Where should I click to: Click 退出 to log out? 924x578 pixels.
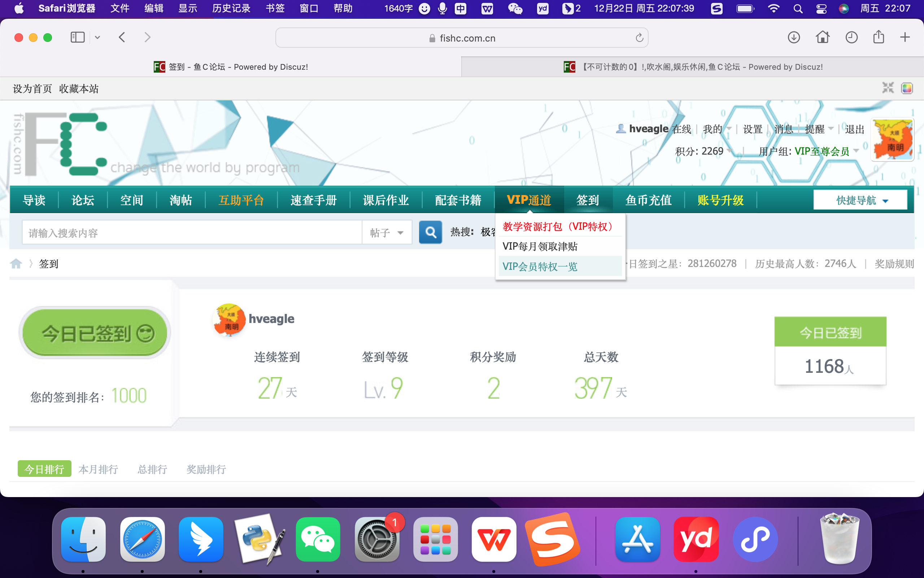pos(854,129)
